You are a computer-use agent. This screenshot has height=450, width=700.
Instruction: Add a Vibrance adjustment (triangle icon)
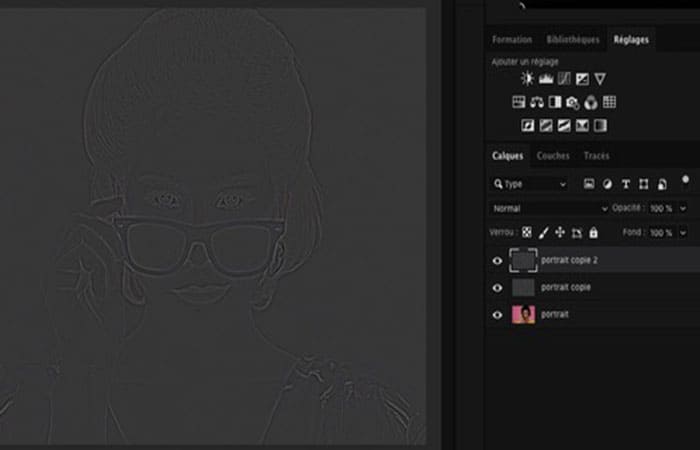[x=600, y=79]
